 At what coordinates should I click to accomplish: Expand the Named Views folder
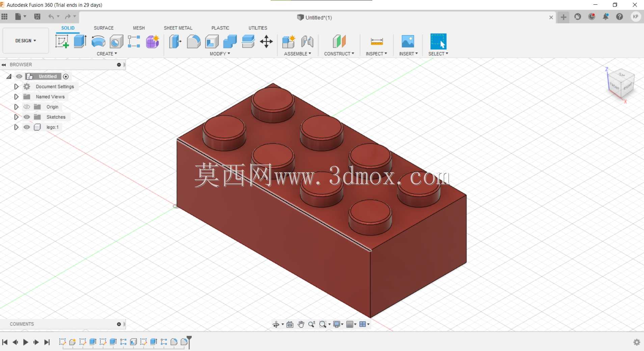pyautogui.click(x=16, y=97)
